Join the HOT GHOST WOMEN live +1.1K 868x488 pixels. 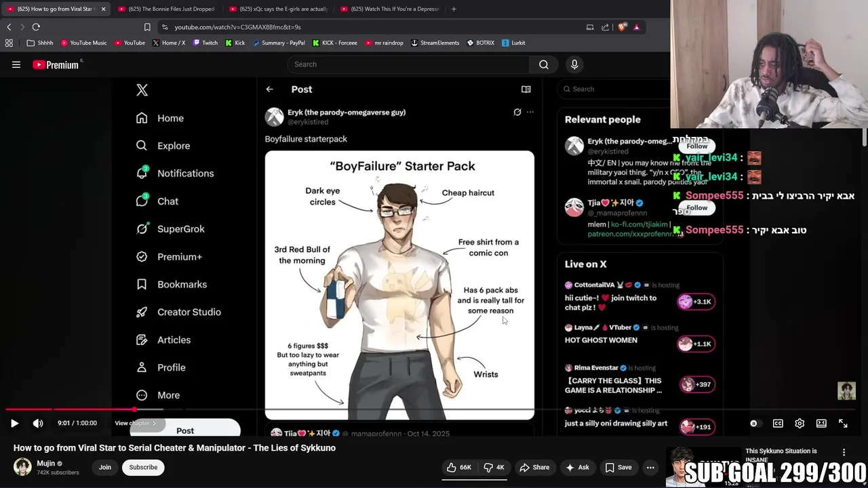tap(696, 344)
